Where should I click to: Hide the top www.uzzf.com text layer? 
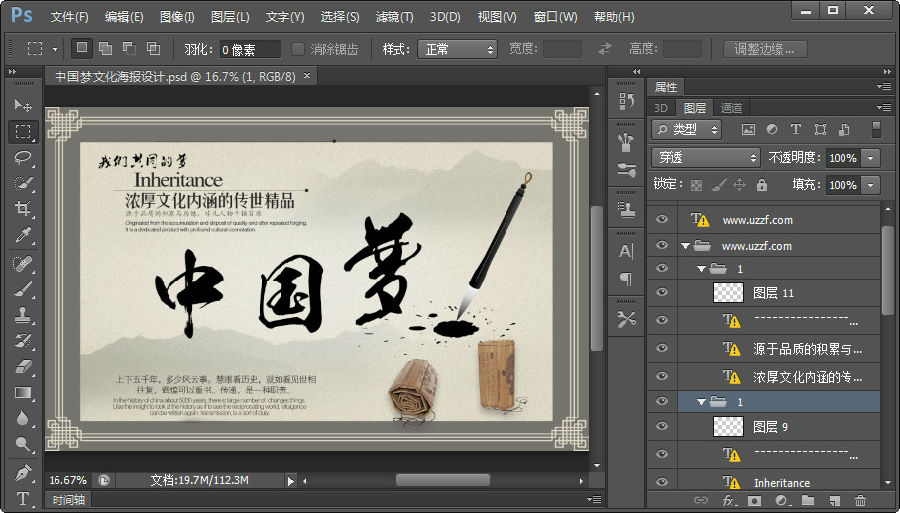click(x=662, y=219)
